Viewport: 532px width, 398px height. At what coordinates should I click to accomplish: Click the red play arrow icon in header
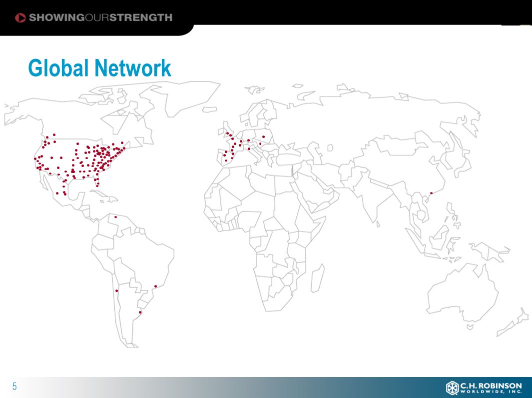(x=20, y=17)
